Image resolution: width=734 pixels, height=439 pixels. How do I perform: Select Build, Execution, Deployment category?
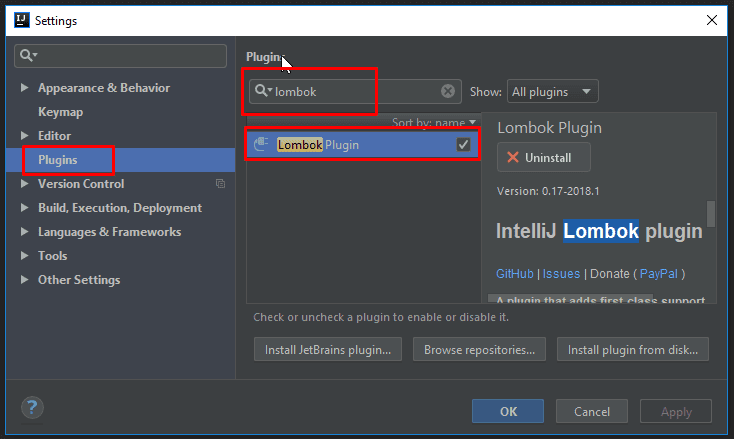pos(120,208)
